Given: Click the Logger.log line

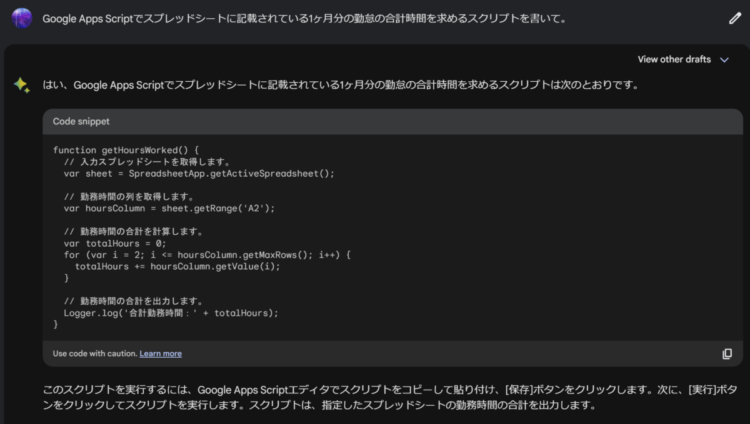Looking at the screenshot, I should click(x=171, y=313).
